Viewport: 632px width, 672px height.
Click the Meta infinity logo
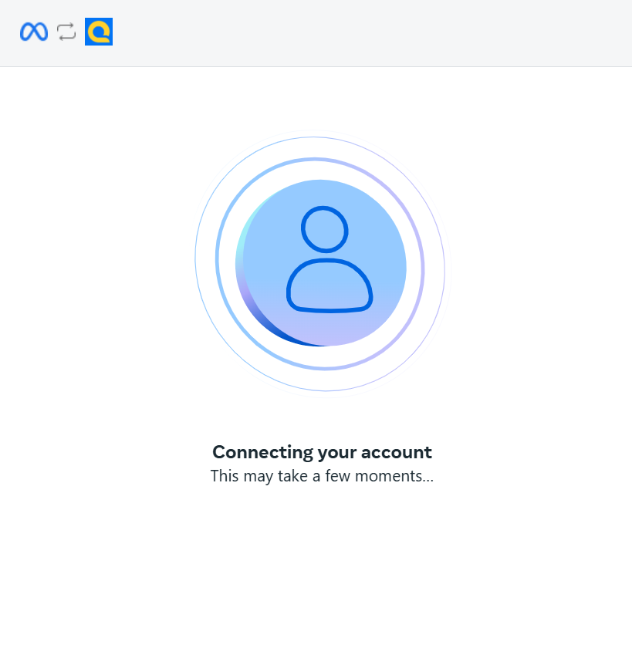pos(34,32)
